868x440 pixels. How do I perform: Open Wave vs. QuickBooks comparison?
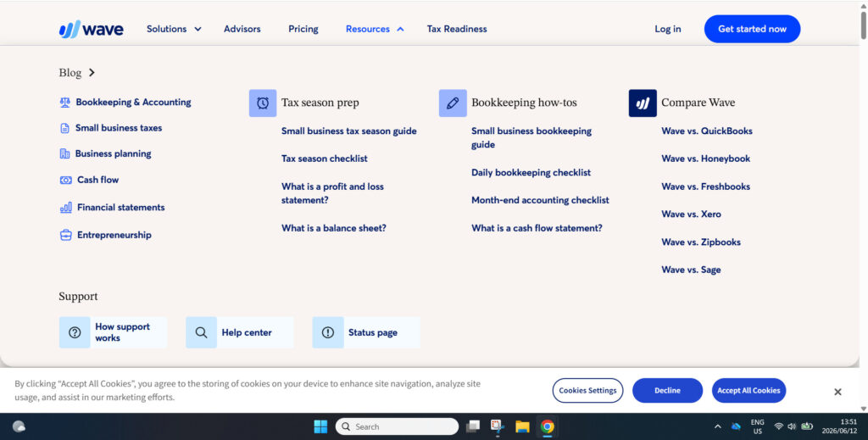[x=707, y=131]
